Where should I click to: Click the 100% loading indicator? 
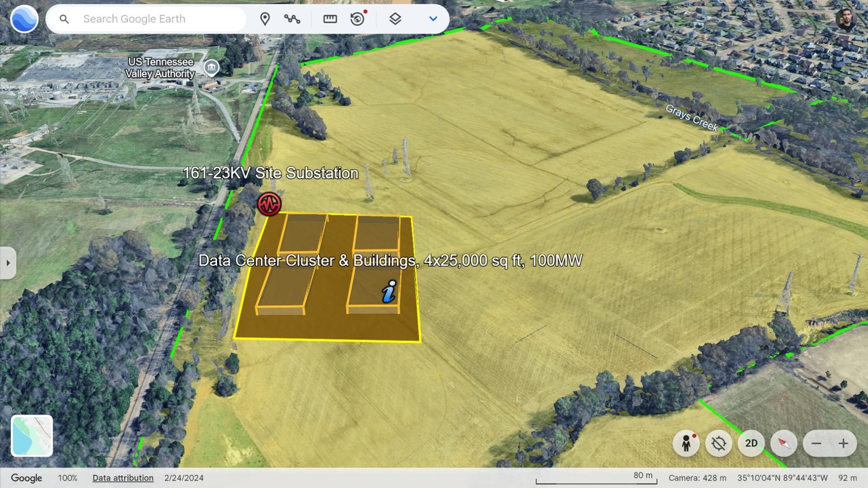coord(68,478)
